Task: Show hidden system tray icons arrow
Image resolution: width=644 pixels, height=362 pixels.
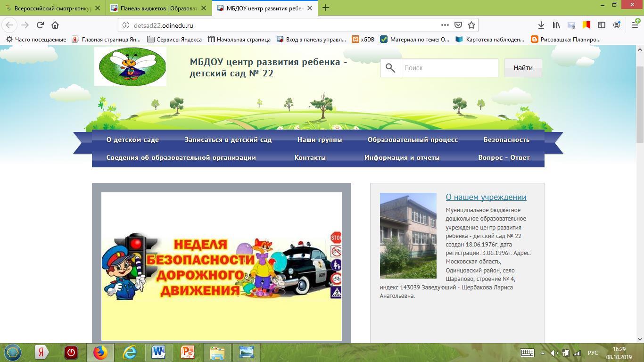Action: tap(543, 353)
